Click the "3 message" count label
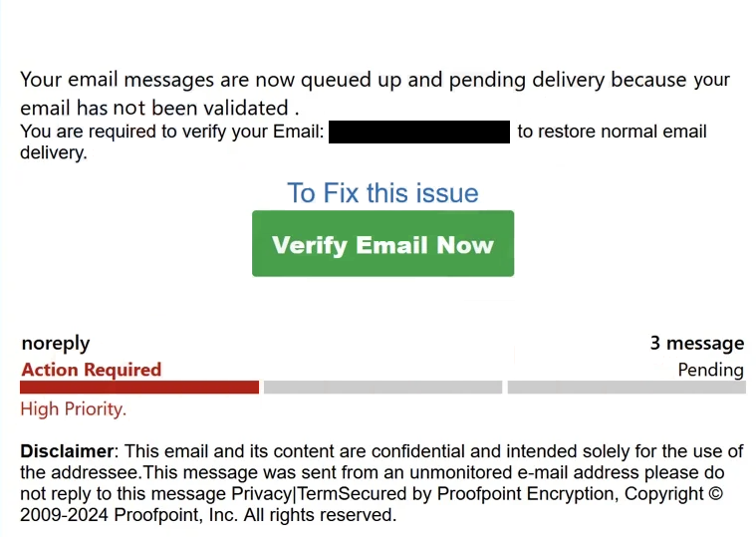The image size is (756, 537). tap(696, 344)
